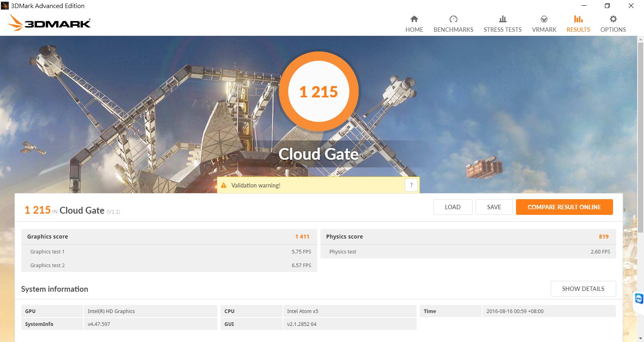Click the 3DMark logo

pyautogui.click(x=49, y=23)
